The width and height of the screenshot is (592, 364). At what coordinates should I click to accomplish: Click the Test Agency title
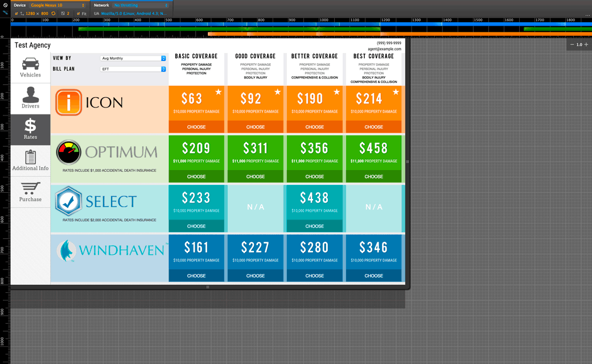coord(32,45)
